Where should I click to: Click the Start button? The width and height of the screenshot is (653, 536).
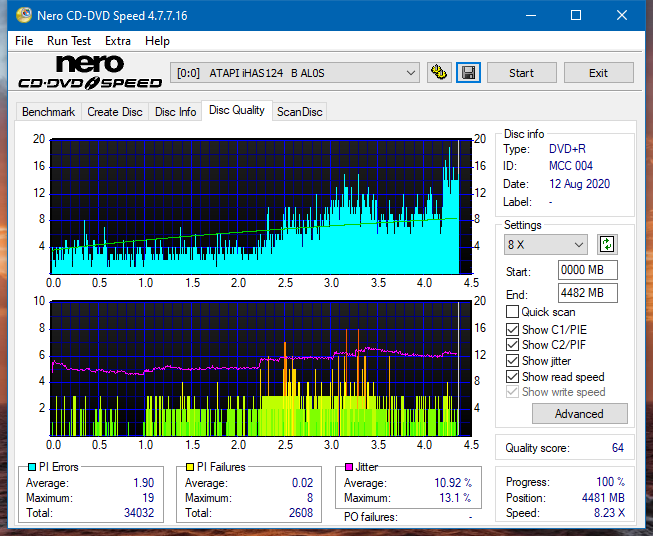(x=521, y=73)
